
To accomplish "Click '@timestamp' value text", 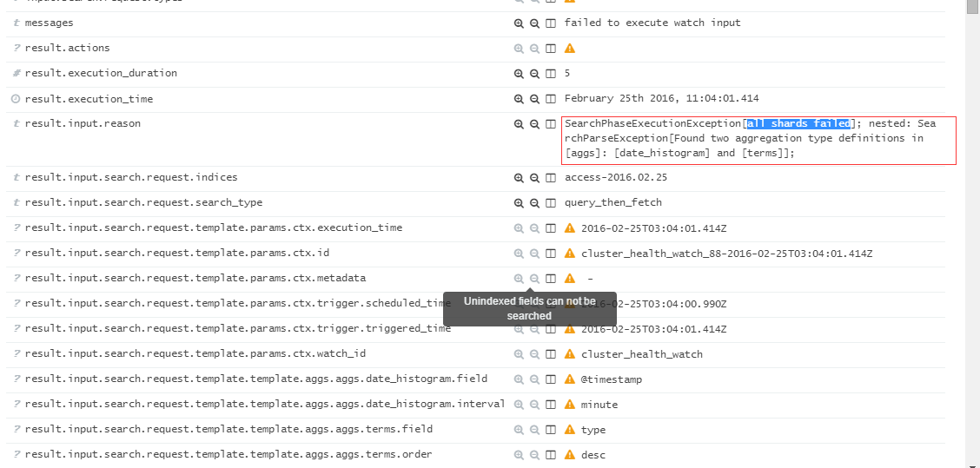I will 612,379.
